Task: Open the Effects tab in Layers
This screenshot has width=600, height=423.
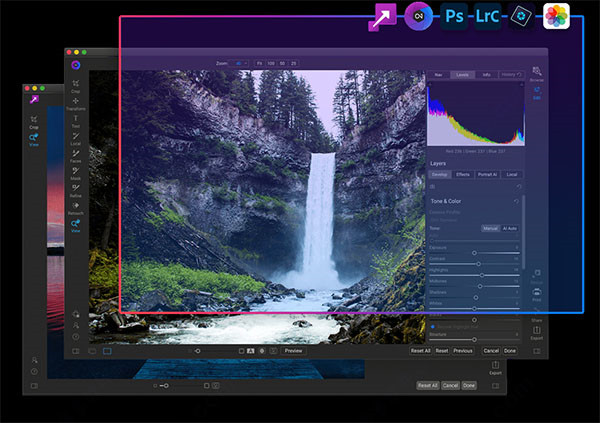Action: pyautogui.click(x=463, y=174)
